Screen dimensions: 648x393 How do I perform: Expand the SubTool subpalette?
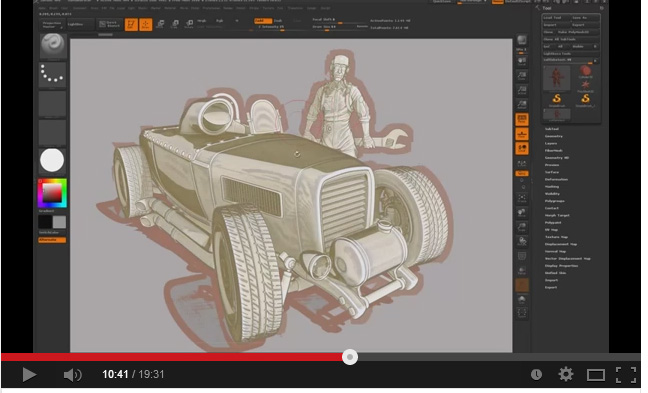click(x=552, y=129)
